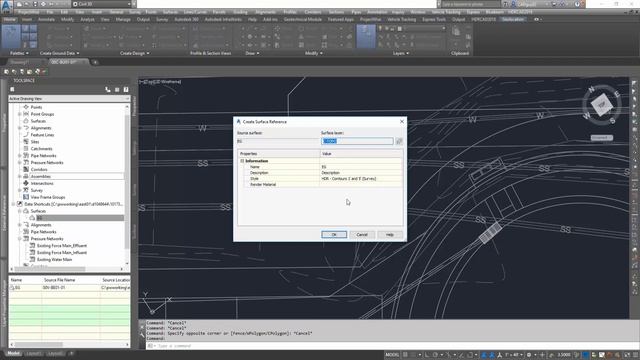This screenshot has height=360, width=640.
Task: Open the surface layer picker icon button
Action: [399, 141]
